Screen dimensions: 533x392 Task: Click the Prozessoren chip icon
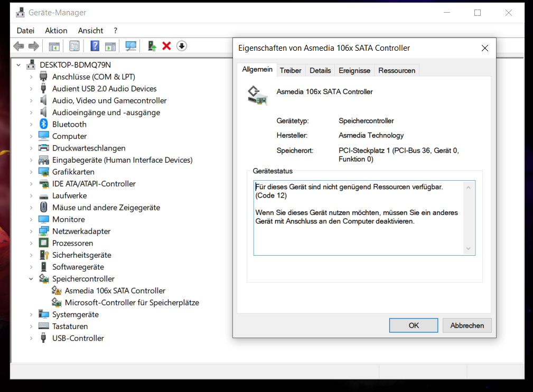point(43,243)
